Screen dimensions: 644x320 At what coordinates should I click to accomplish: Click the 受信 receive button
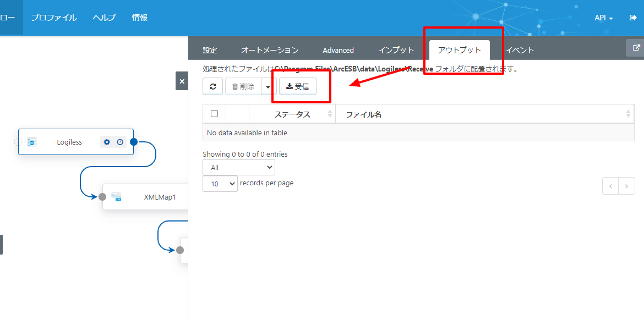(x=298, y=86)
